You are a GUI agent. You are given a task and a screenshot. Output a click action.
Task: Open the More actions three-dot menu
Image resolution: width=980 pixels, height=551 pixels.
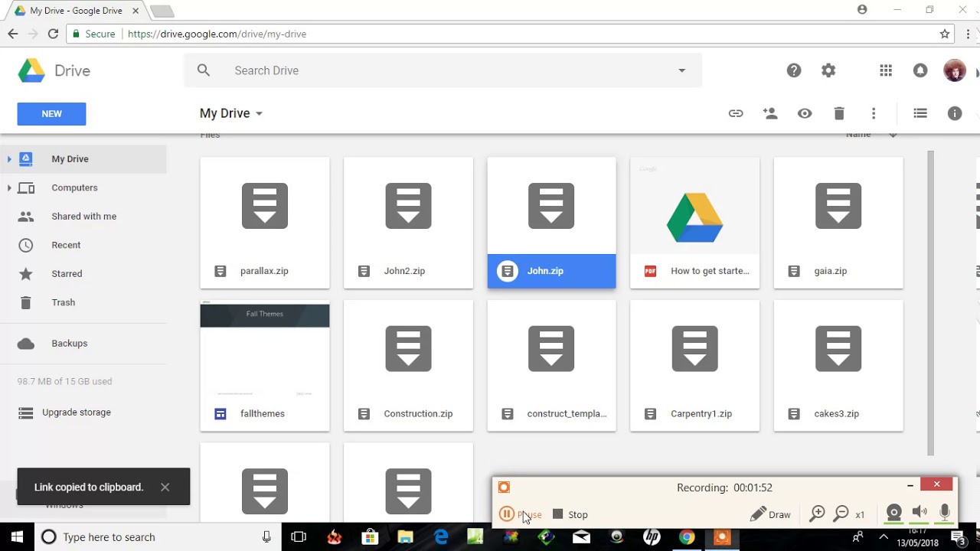874,113
